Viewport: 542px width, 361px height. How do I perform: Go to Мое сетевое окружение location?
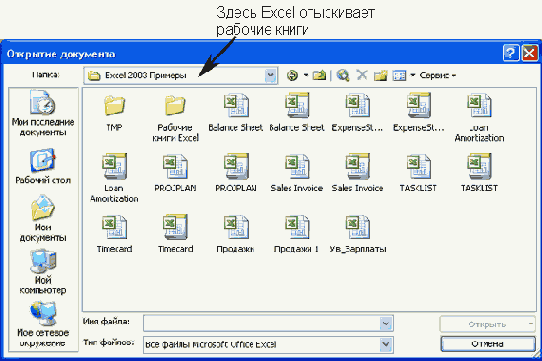coord(43,324)
